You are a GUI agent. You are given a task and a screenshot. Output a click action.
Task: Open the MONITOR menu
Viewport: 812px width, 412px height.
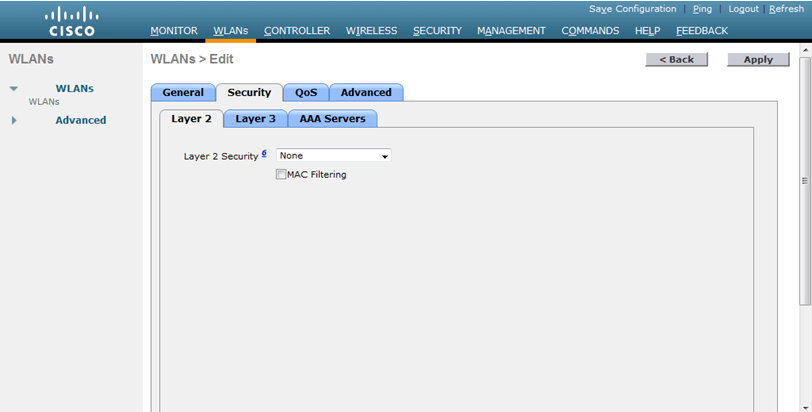click(174, 31)
